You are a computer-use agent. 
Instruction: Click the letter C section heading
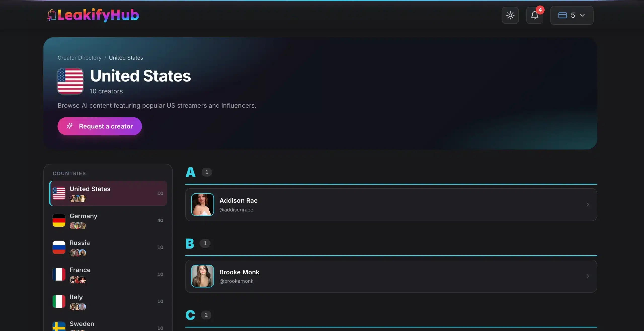(190, 315)
